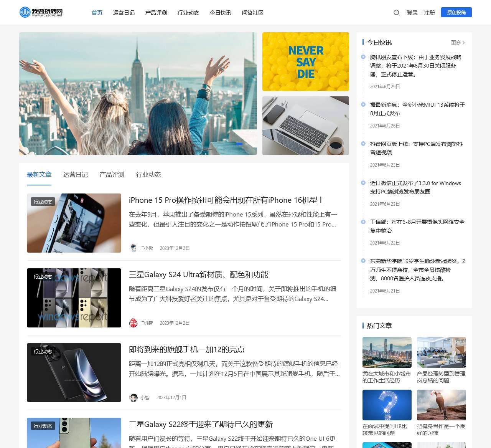491x448 pixels.
Task: Open 行业动态 in top navigation
Action: 188,13
